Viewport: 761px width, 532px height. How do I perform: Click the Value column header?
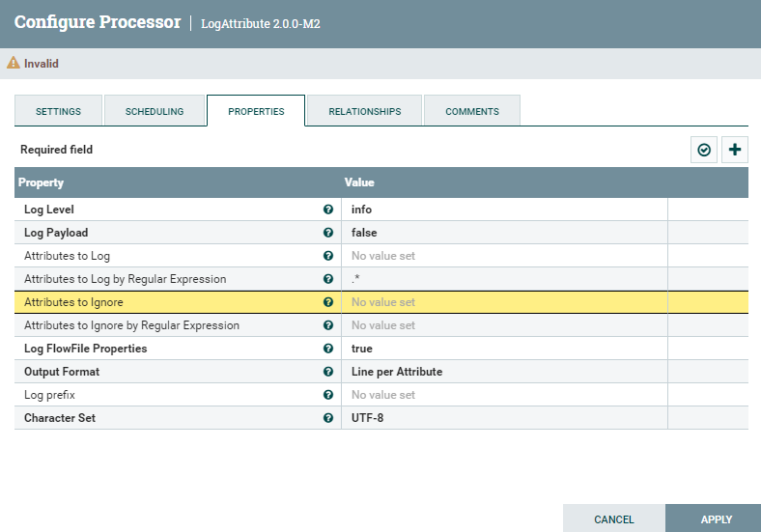[x=359, y=182]
